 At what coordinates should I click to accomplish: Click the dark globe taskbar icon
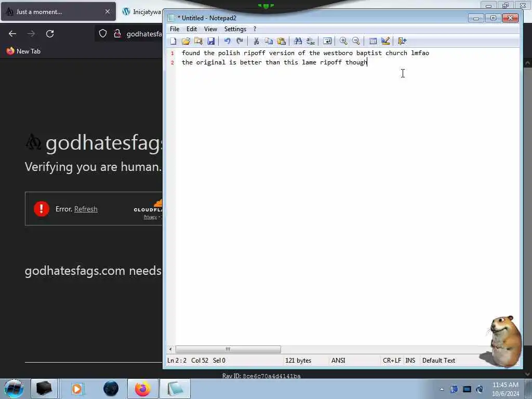pyautogui.click(x=111, y=389)
